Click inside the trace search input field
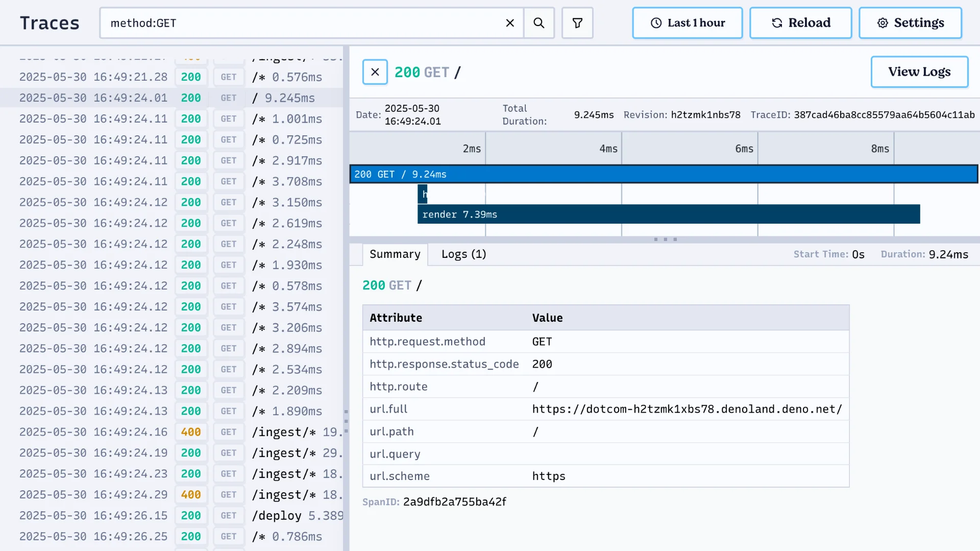The height and width of the screenshot is (551, 980). point(306,22)
